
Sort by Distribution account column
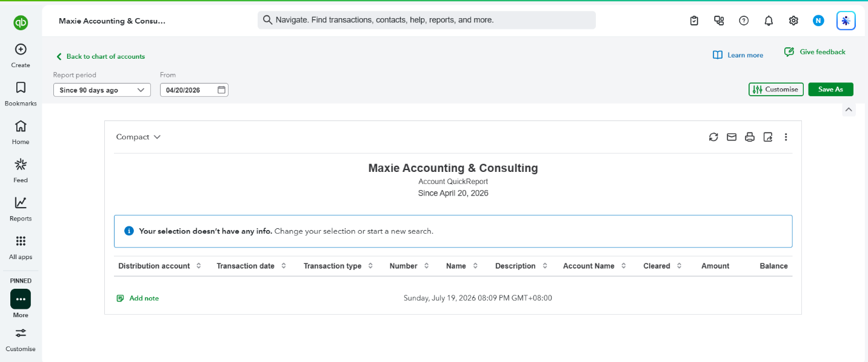tap(198, 266)
